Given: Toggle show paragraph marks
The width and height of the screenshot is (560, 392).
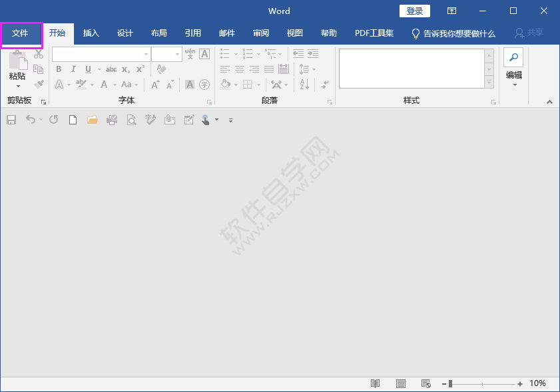Looking at the screenshot, I should 326,85.
